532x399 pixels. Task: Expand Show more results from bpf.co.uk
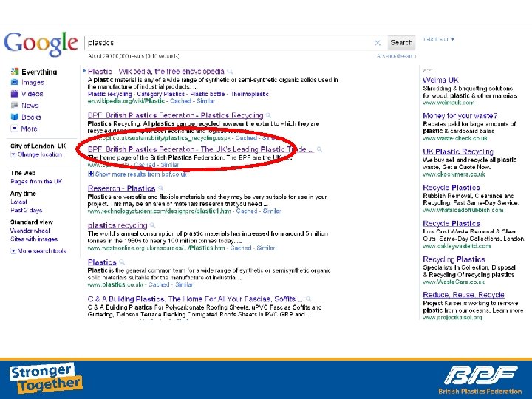pyautogui.click(x=91, y=174)
